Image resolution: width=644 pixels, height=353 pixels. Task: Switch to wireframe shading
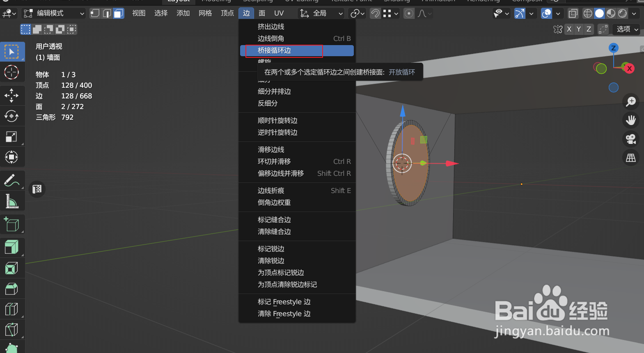coord(588,14)
